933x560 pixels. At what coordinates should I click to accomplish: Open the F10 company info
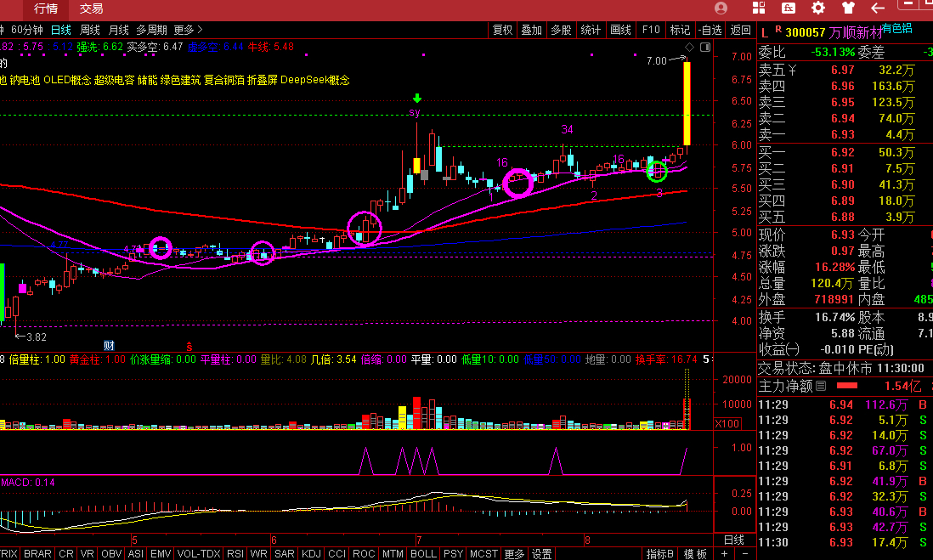pyautogui.click(x=651, y=30)
